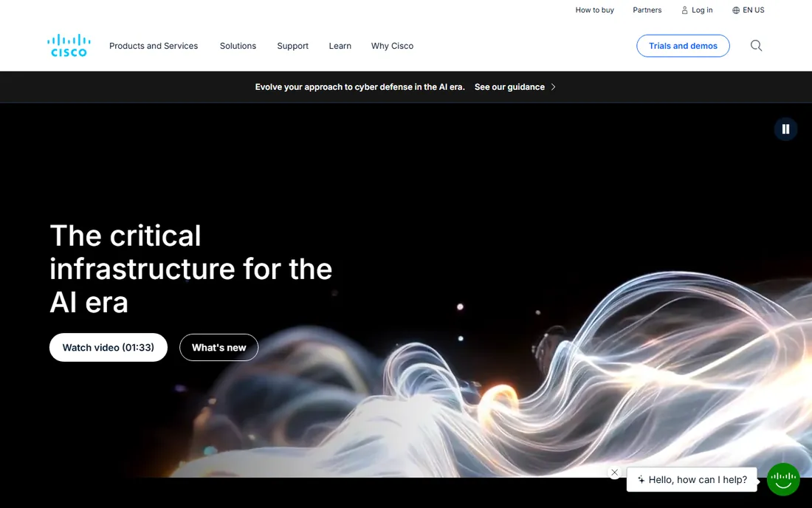
Task: Click the 'Hello, how can I help?' message
Action: pyautogui.click(x=692, y=479)
